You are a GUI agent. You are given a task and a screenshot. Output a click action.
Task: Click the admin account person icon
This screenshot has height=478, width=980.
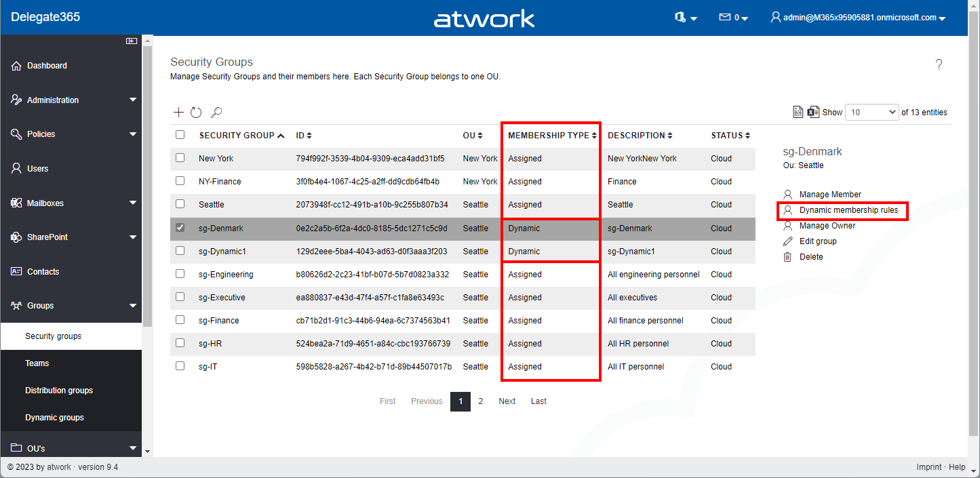(x=776, y=17)
